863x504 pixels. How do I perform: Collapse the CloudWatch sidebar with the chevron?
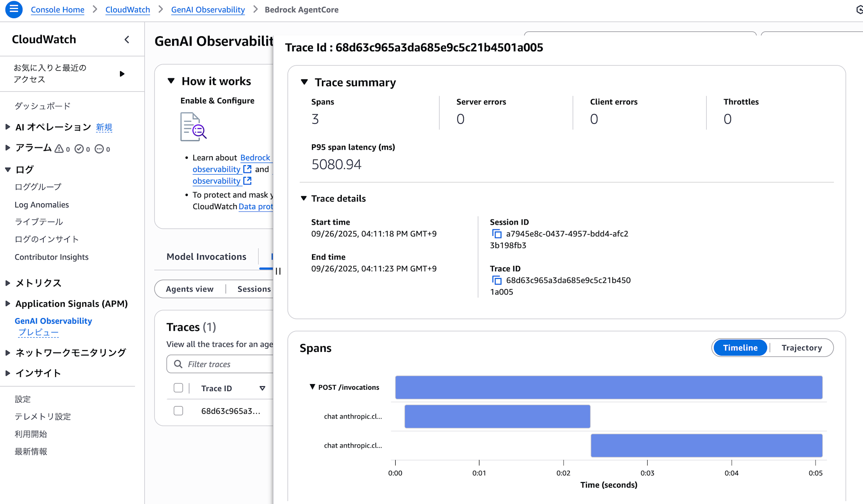[127, 40]
